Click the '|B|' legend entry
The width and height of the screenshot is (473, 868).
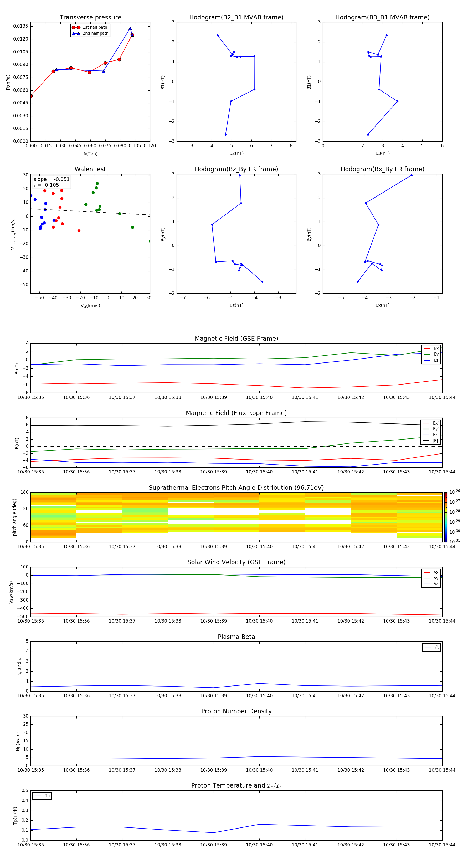[x=431, y=441]
